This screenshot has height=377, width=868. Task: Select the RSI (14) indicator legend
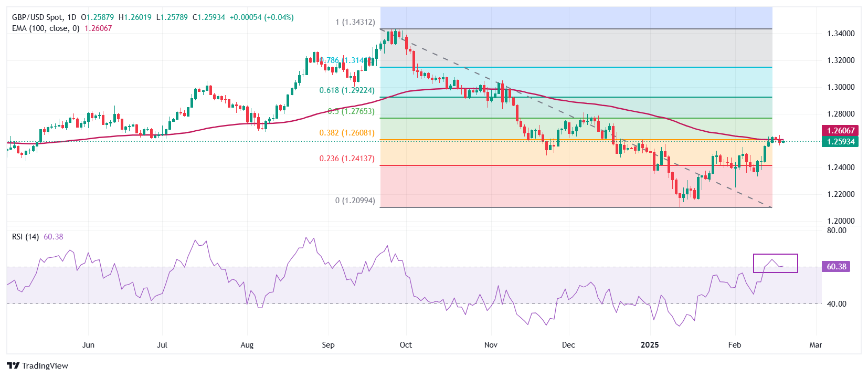25,237
